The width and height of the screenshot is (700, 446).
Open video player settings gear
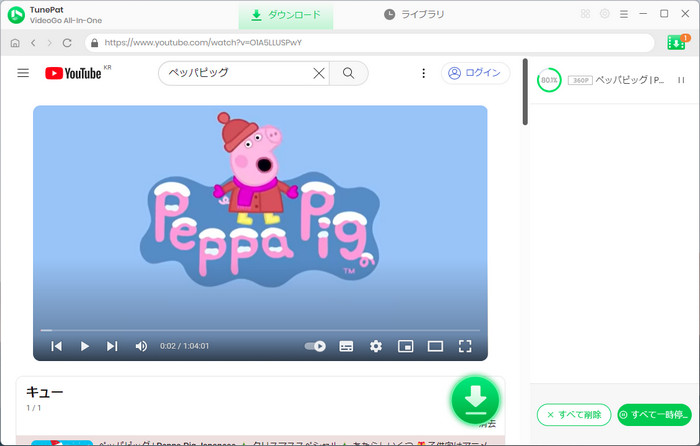tap(376, 346)
